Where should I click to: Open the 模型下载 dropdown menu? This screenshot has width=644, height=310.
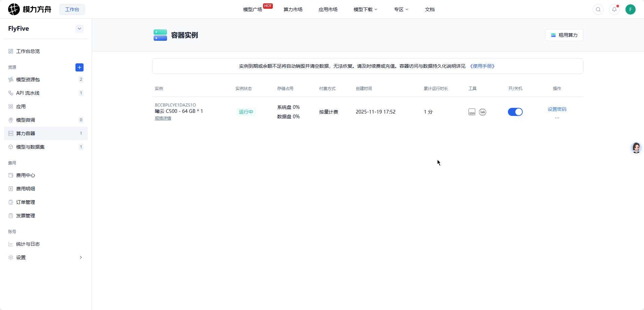point(365,9)
